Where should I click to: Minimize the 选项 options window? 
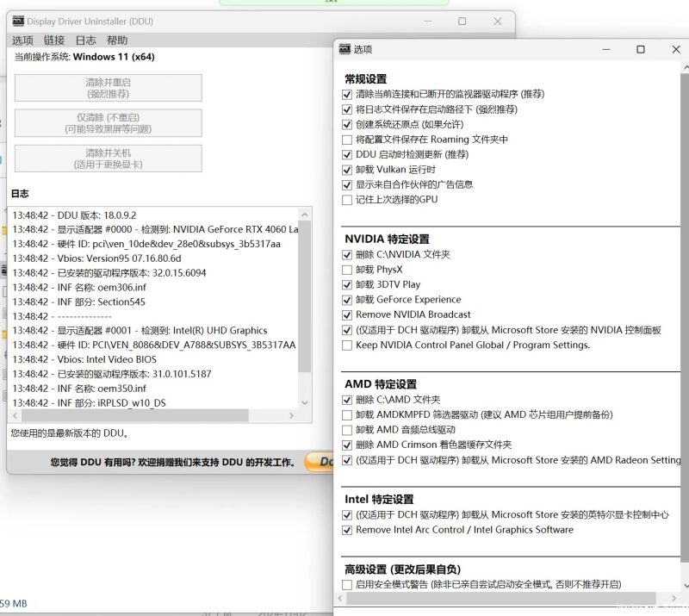pyautogui.click(x=606, y=49)
